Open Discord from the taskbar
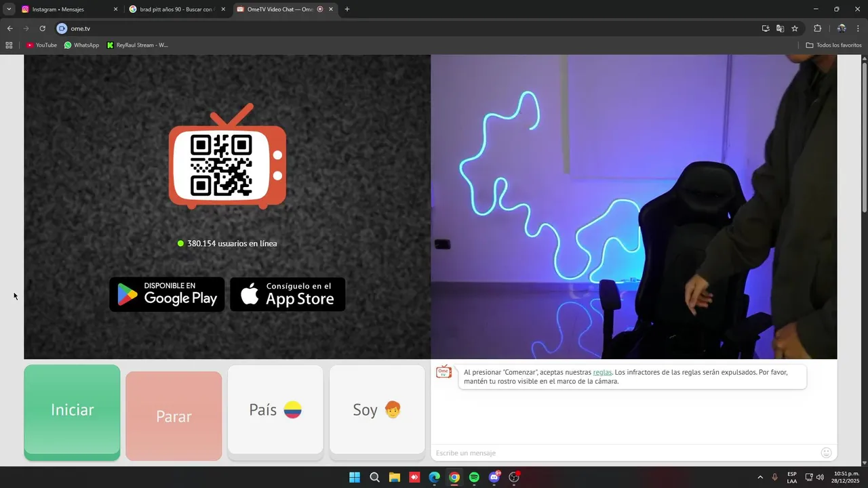Image resolution: width=868 pixels, height=488 pixels. coord(494,477)
